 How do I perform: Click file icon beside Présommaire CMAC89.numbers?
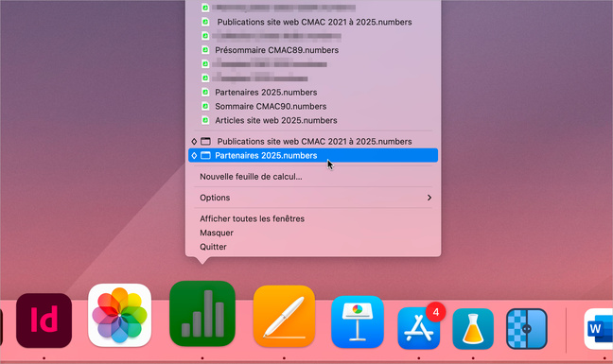click(205, 50)
